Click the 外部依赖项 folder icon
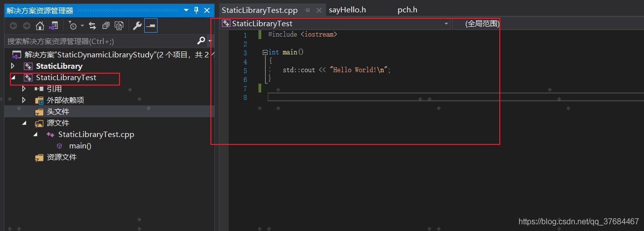Screen dimensions: 644x231 [x=39, y=100]
